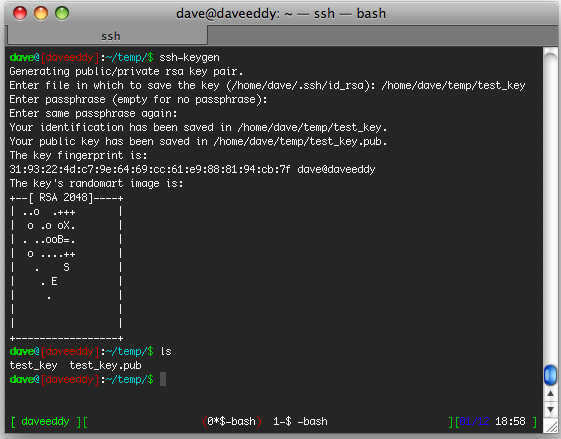Click the 18:58 clock in status line
The width and height of the screenshot is (561, 439).
coord(510,421)
